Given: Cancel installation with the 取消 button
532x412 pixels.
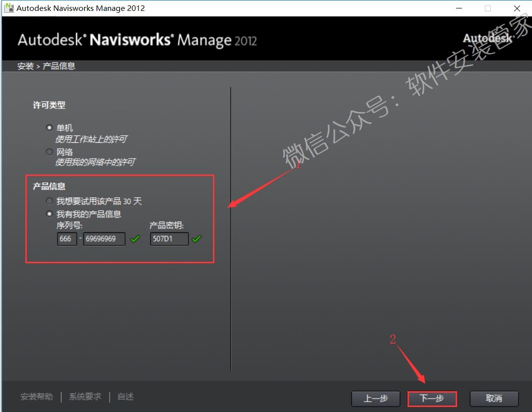Looking at the screenshot, I should (494, 399).
